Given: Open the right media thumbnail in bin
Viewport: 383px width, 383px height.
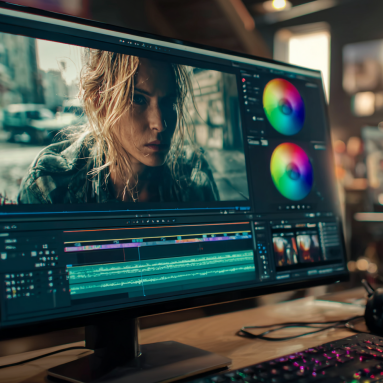Looking at the screenshot, I should tap(308, 248).
